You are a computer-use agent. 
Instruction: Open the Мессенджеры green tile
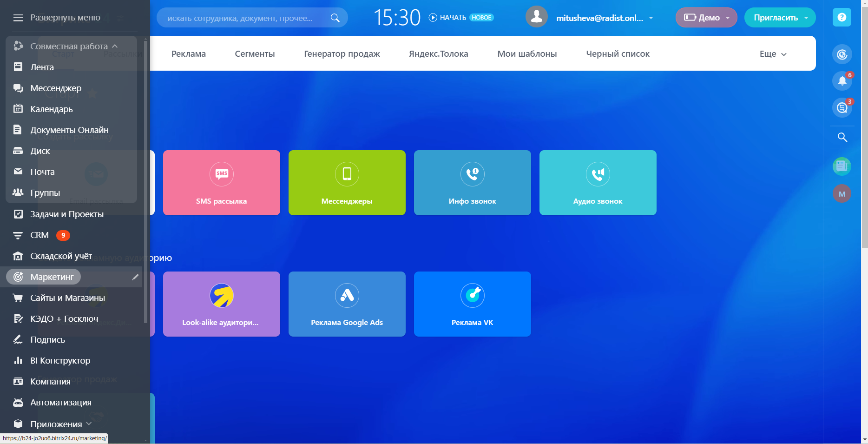pos(347,183)
